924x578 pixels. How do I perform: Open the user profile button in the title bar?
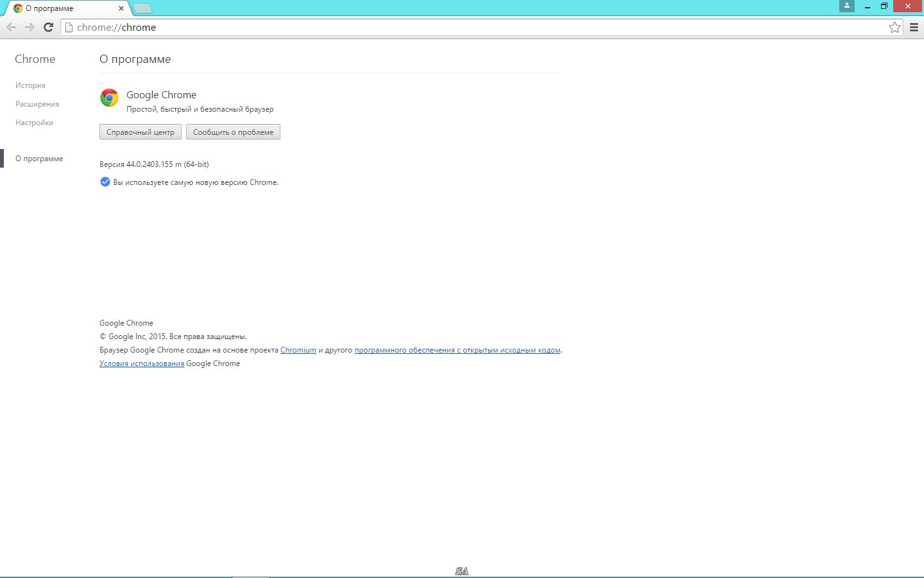click(846, 6)
